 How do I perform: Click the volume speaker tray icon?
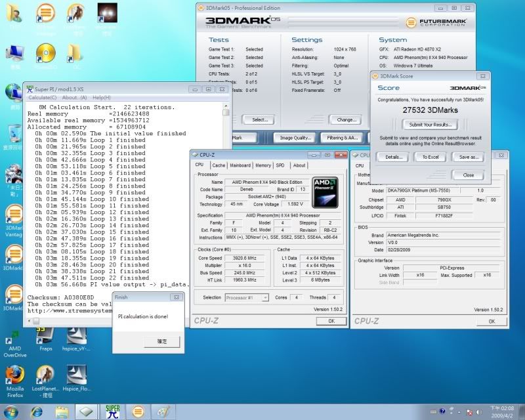click(x=479, y=411)
